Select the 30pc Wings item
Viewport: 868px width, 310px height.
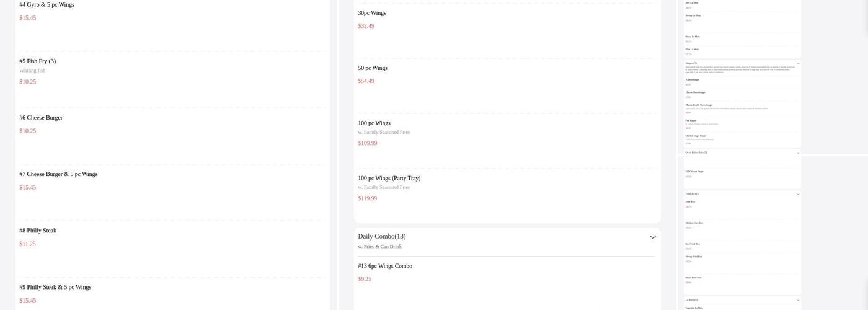372,13
